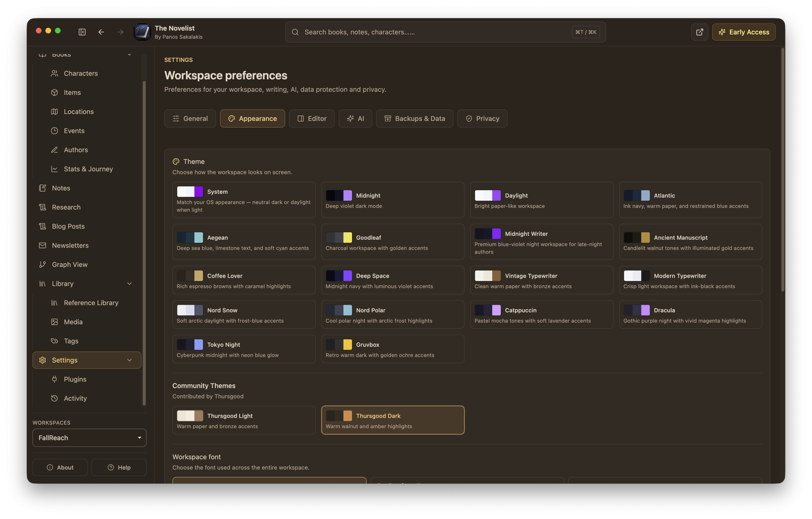Open the Backups & Data tab
Viewport: 812px width, 519px height.
point(415,118)
